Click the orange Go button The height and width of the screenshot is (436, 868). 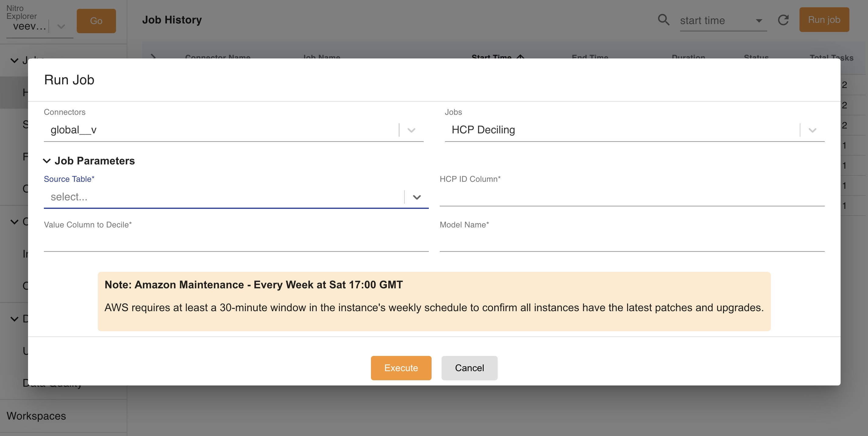coord(96,21)
